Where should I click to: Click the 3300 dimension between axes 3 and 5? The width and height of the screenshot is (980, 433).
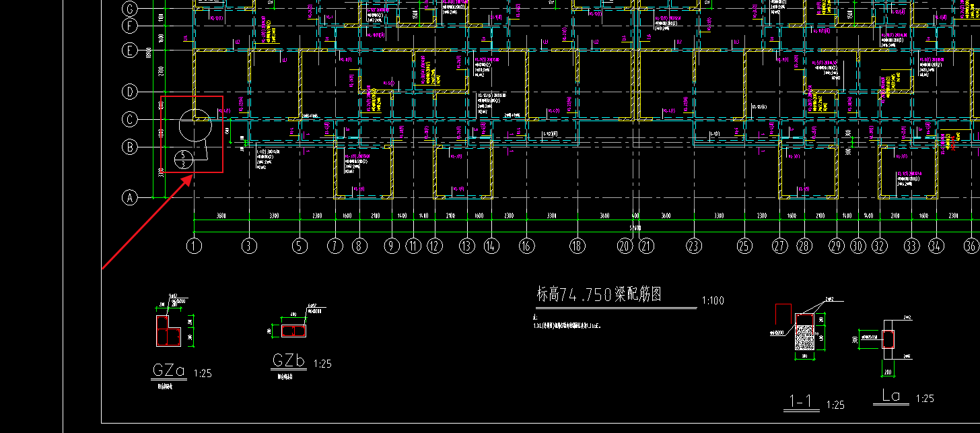tap(275, 216)
